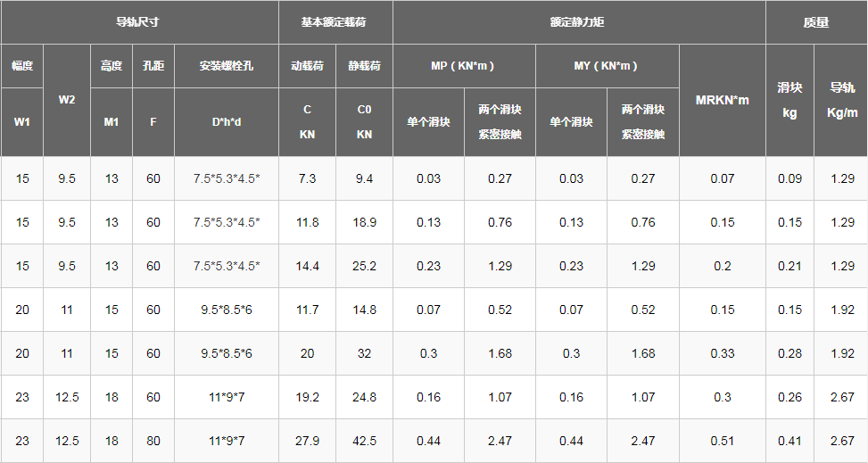This screenshot has height=463, width=868.
Task: Select the MY ( KN*m ) header
Action: pos(607,66)
